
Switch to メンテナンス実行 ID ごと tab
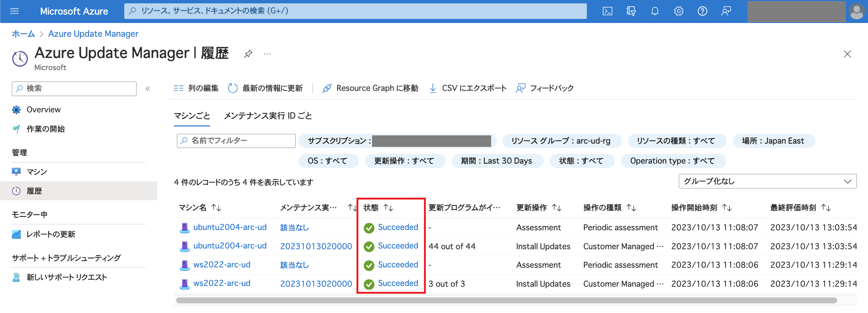(268, 116)
